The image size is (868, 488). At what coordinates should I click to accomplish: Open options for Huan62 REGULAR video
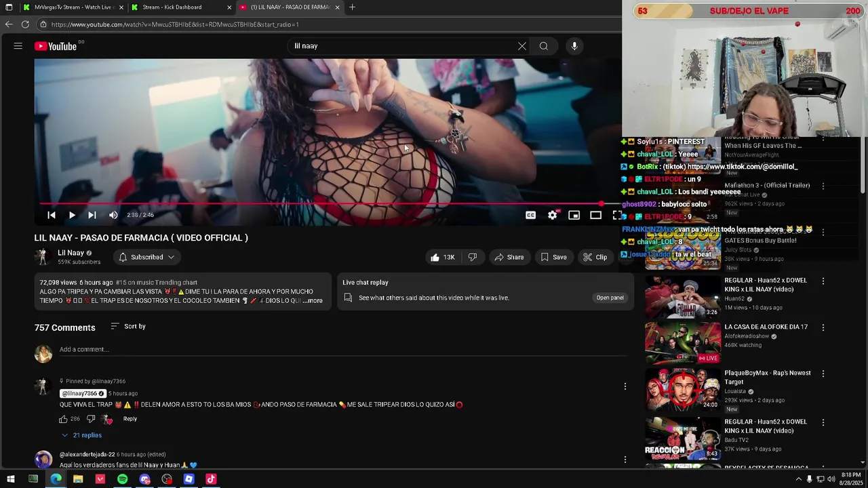(x=823, y=281)
